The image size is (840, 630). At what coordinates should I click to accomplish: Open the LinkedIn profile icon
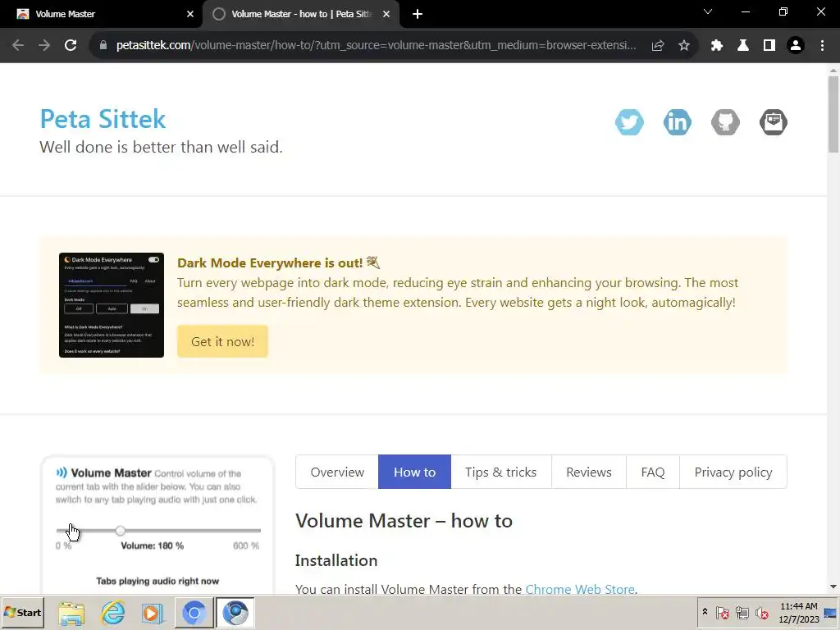click(x=677, y=122)
